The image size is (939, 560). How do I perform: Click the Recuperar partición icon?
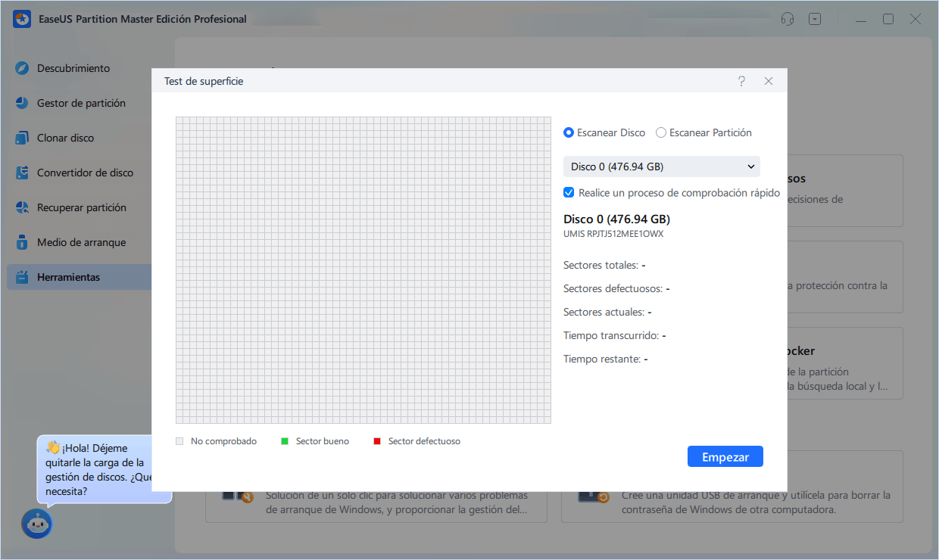pyautogui.click(x=23, y=207)
